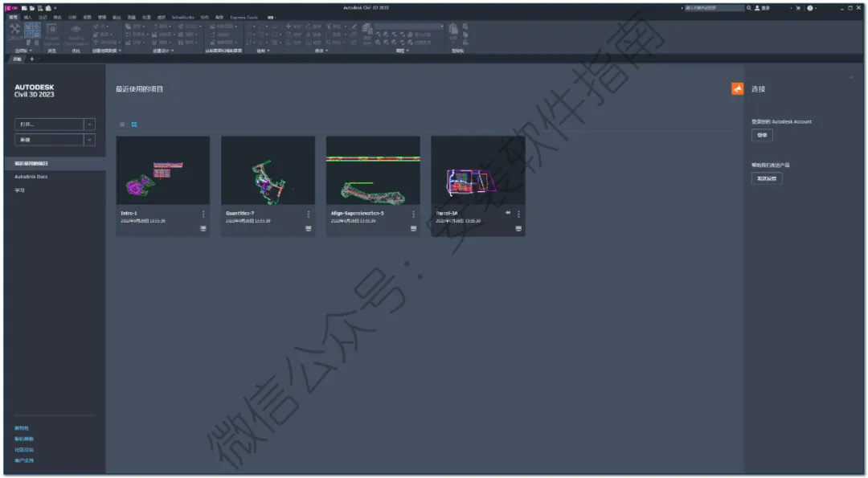This screenshot has width=868, height=478.
Task: Select the Home ribbon tab
Action: [x=14, y=18]
